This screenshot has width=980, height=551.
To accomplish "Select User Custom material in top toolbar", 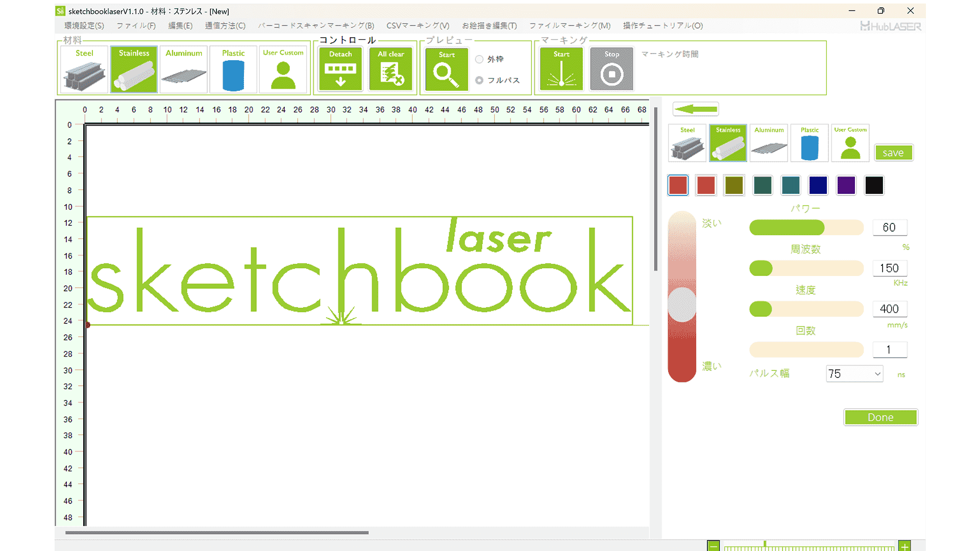I will 283,69.
